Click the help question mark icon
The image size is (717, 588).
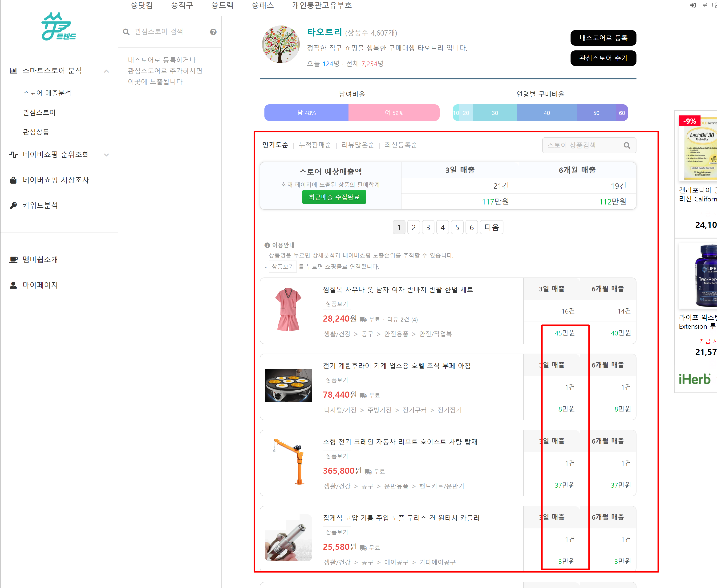213,32
